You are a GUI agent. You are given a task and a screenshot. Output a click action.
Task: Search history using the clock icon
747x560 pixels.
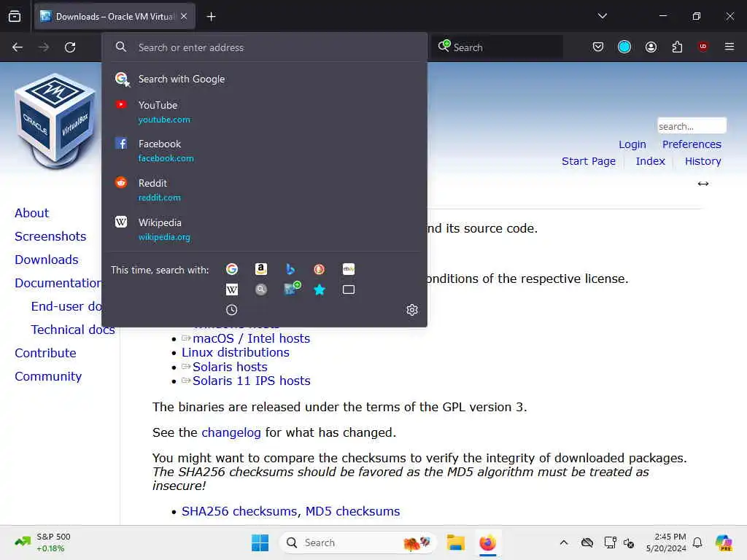pos(231,310)
